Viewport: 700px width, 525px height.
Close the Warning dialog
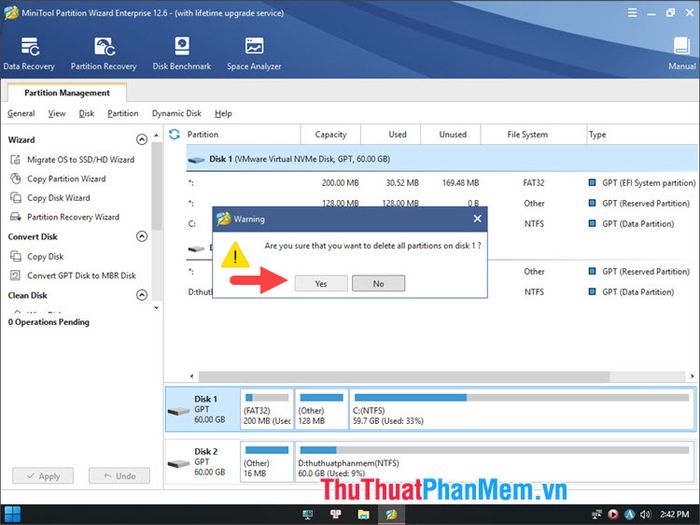coord(477,219)
